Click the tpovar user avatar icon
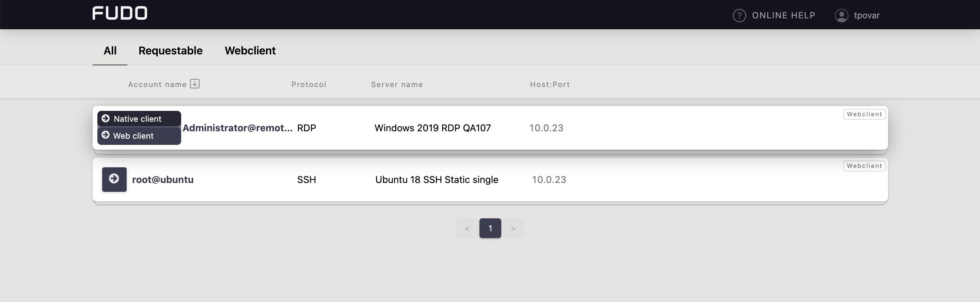 tap(841, 16)
